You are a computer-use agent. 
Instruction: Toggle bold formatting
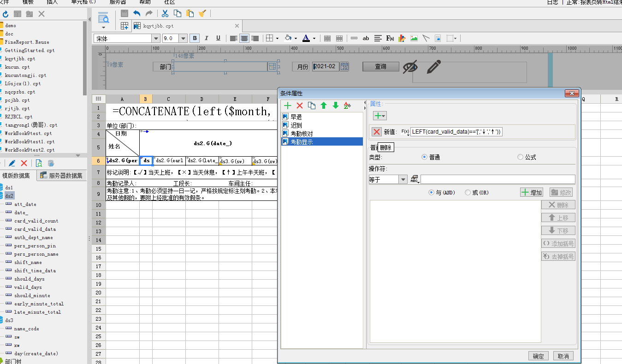tap(195, 38)
